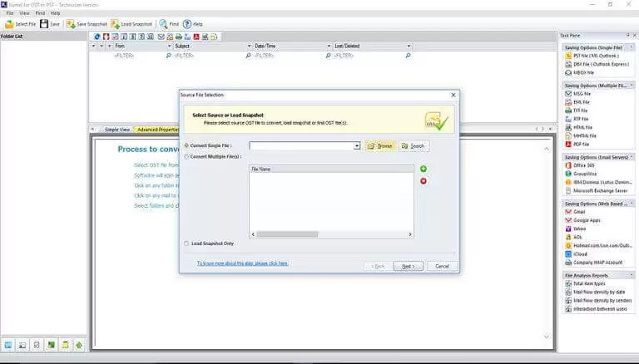Select the Convert Single File radio button
639x364 pixels.
pos(186,145)
